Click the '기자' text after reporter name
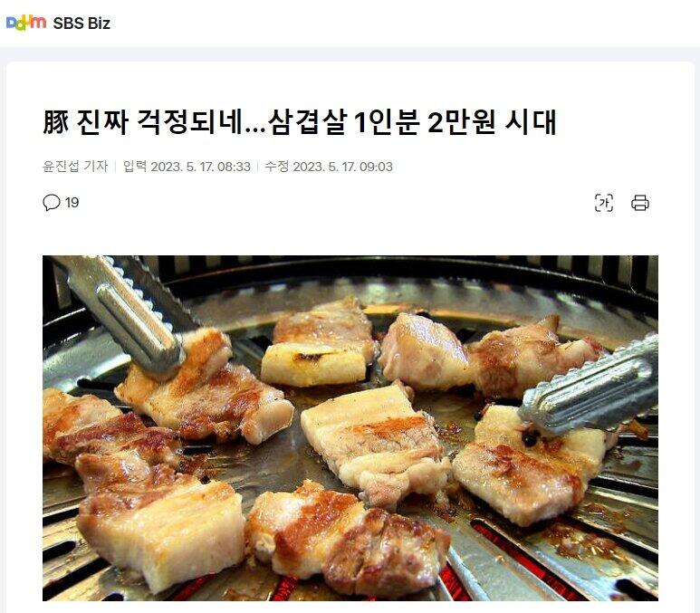Image resolution: width=700 pixels, height=613 pixels. click(x=96, y=166)
